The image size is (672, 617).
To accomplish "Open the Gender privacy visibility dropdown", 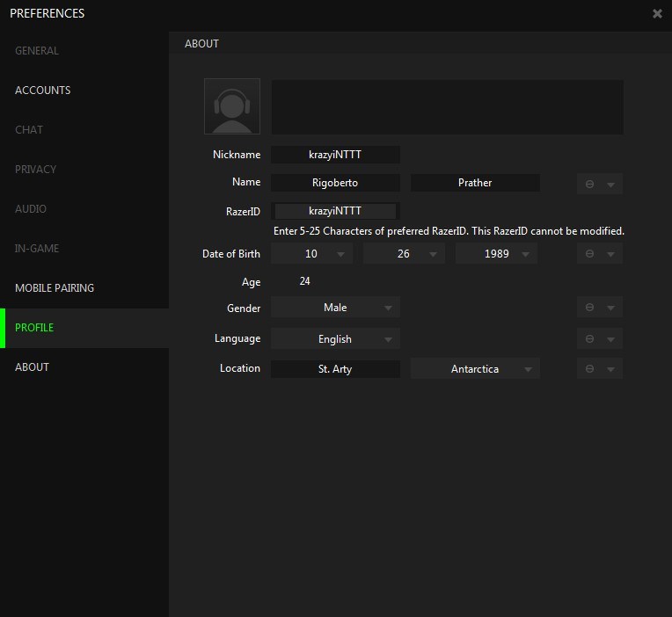I will click(x=600, y=308).
